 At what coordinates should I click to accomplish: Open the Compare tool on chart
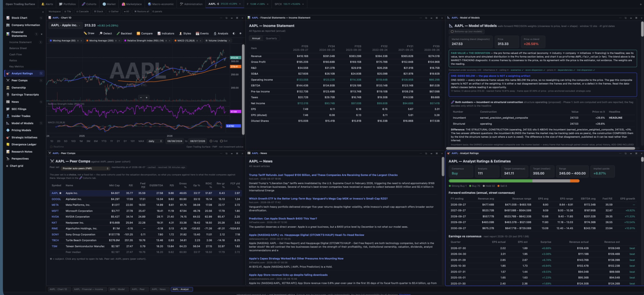[144, 33]
